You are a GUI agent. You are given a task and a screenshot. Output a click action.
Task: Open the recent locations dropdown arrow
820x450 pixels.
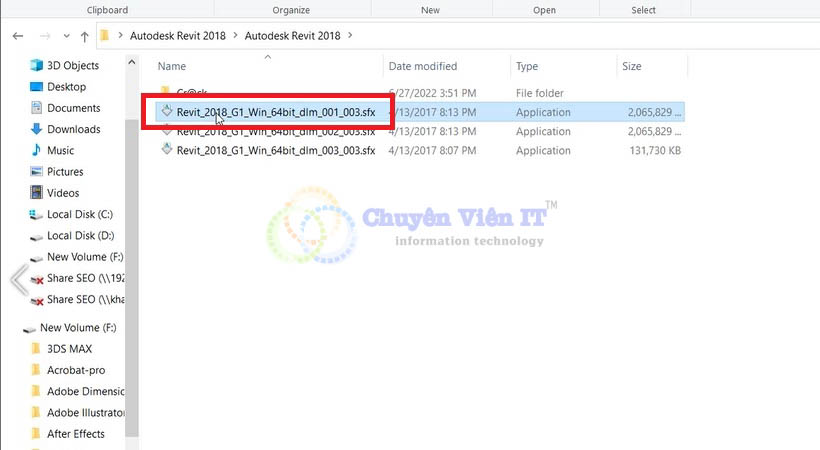coord(66,36)
